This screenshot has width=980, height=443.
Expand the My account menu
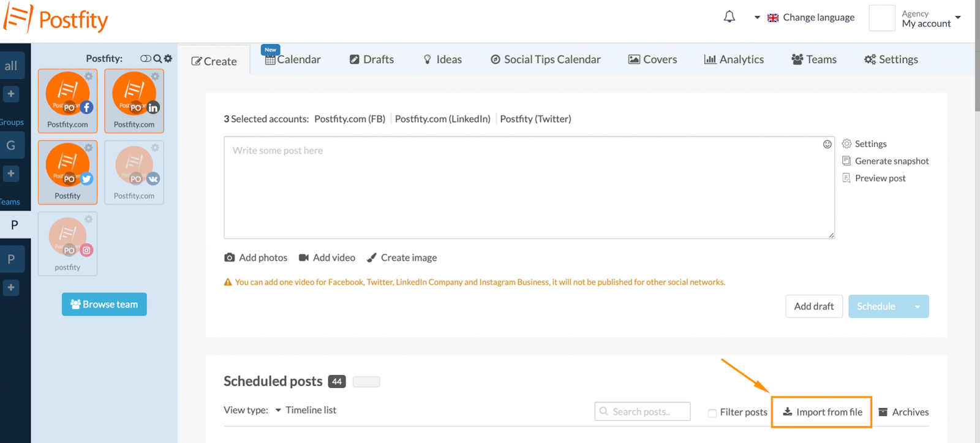931,18
